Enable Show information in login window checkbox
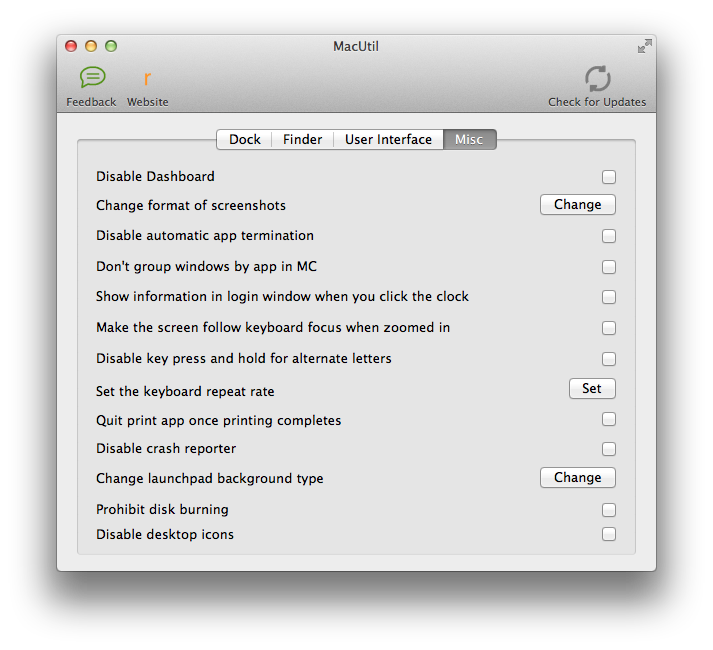This screenshot has width=713, height=650. (x=609, y=297)
